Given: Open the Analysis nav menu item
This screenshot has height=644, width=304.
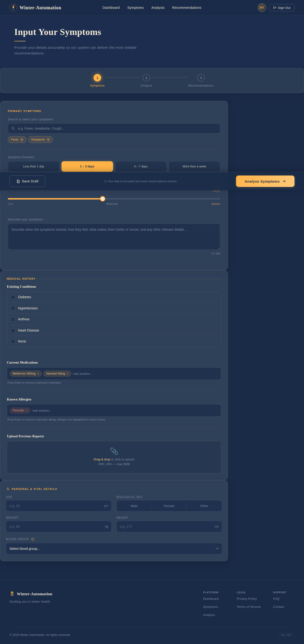Looking at the screenshot, I should pos(158,8).
